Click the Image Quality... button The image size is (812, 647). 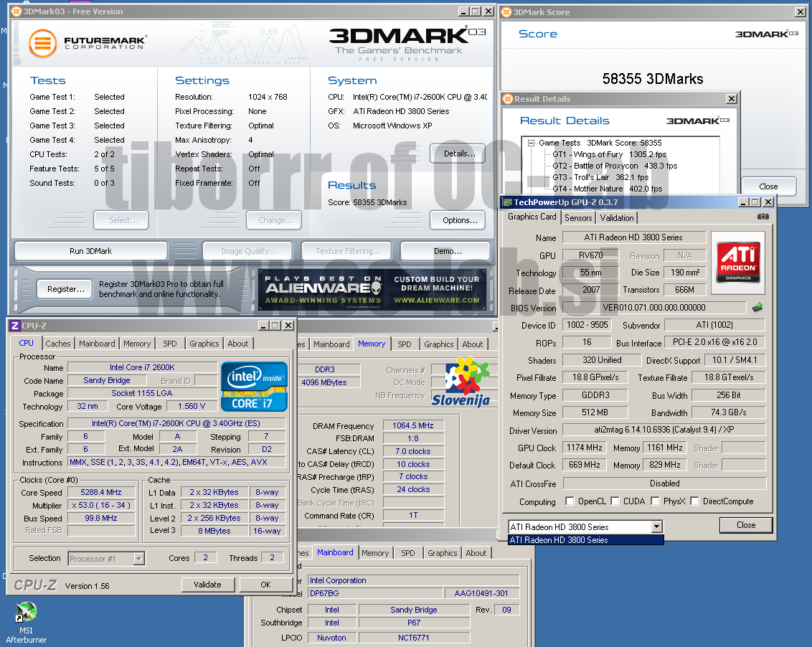point(248,251)
